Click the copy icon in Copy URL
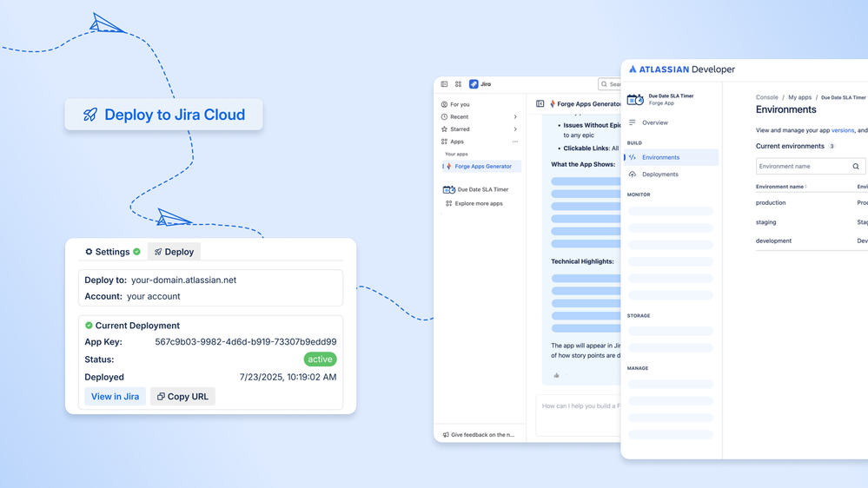This screenshot has height=488, width=868. click(x=161, y=396)
